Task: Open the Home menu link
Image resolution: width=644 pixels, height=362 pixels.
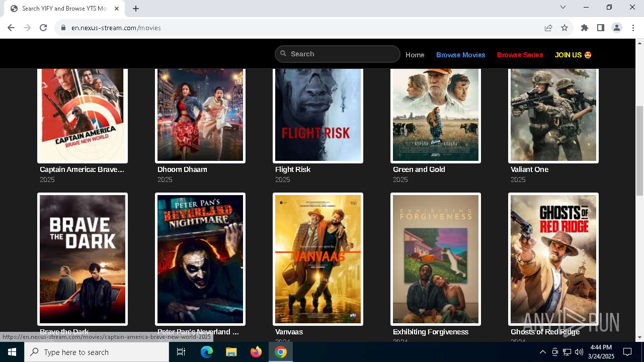Action: tap(415, 55)
